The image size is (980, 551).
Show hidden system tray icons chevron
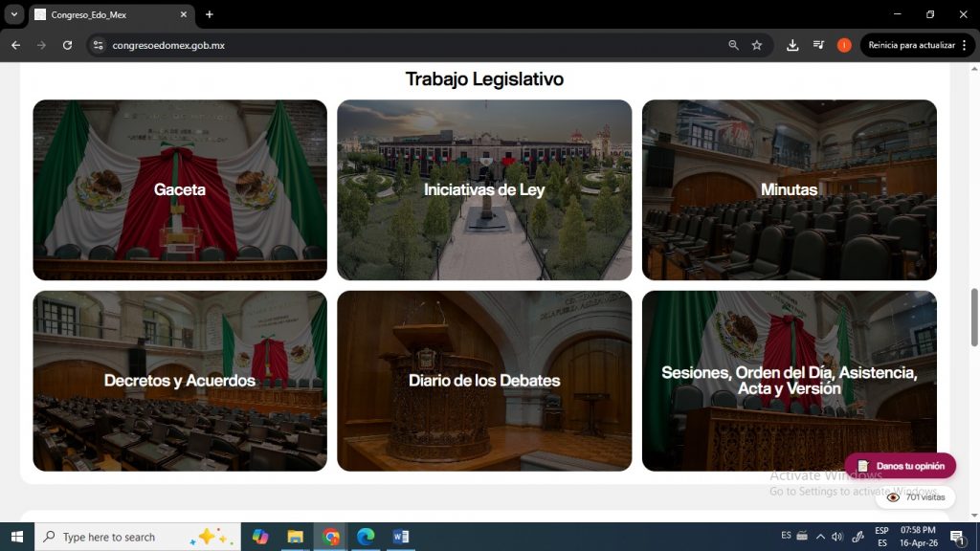(820, 537)
